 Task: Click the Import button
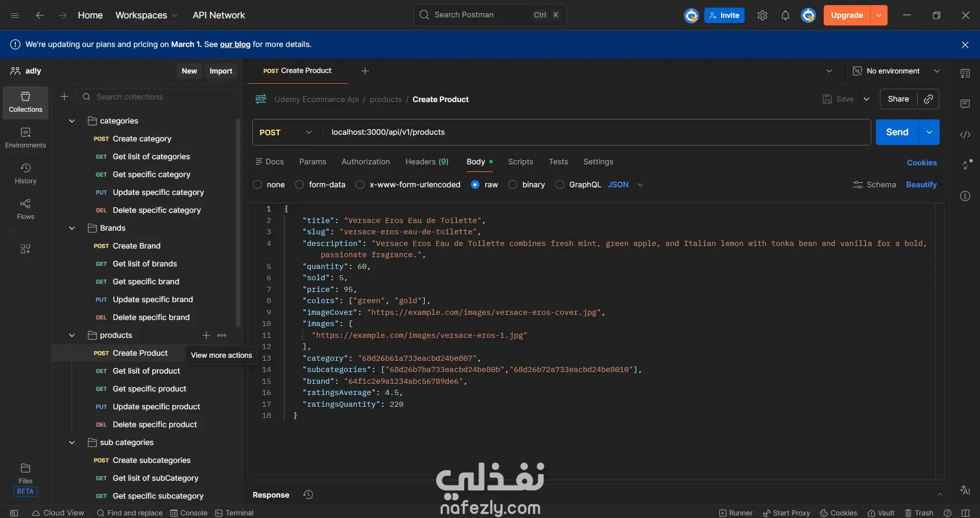tap(221, 71)
